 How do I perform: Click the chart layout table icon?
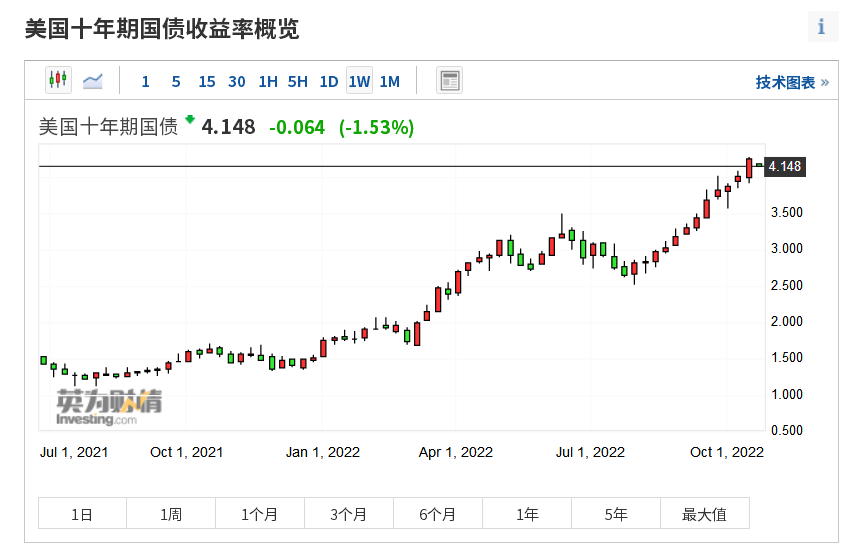tap(449, 81)
